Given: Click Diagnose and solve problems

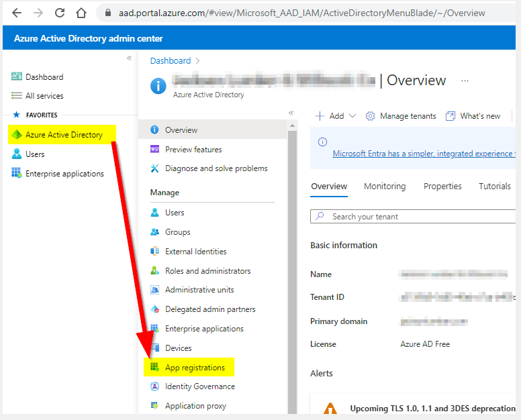Looking at the screenshot, I should 216,168.
